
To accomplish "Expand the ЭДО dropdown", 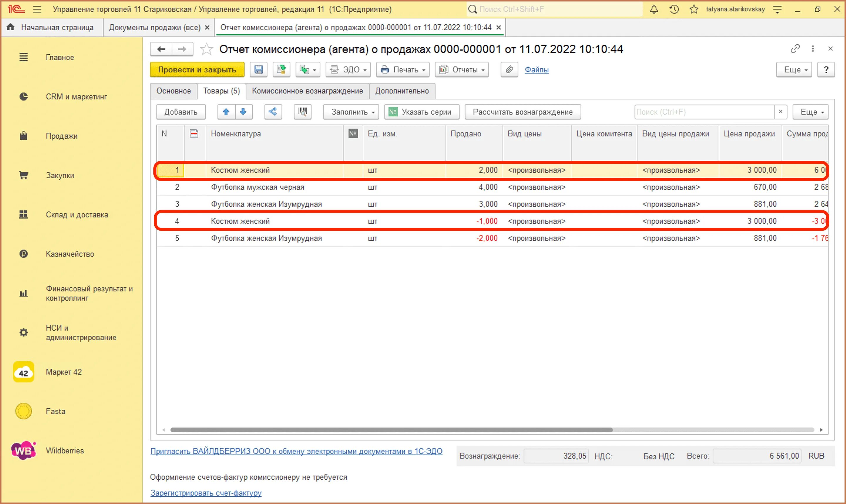I will [x=348, y=70].
